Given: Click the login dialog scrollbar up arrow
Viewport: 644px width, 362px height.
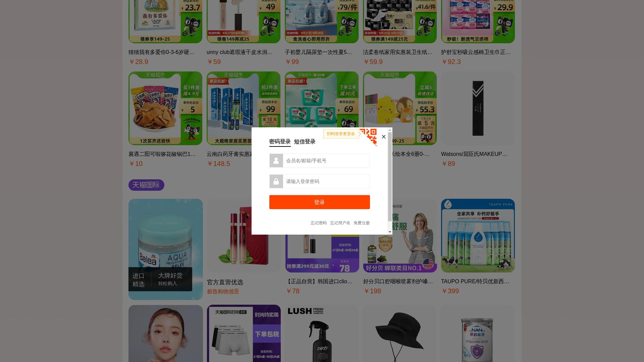Looking at the screenshot, I should click(390, 130).
